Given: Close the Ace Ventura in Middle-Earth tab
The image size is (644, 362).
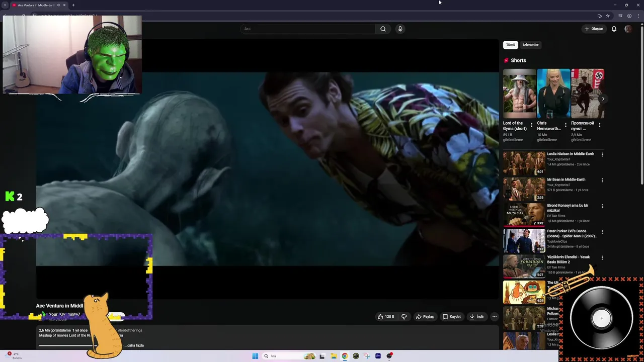Looking at the screenshot, I should tap(64, 5).
